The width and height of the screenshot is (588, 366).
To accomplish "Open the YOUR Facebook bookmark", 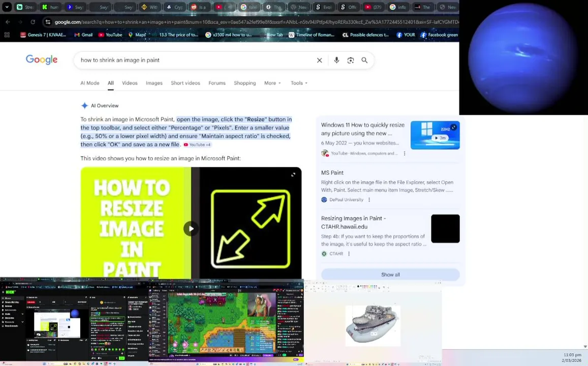I will coord(406,35).
